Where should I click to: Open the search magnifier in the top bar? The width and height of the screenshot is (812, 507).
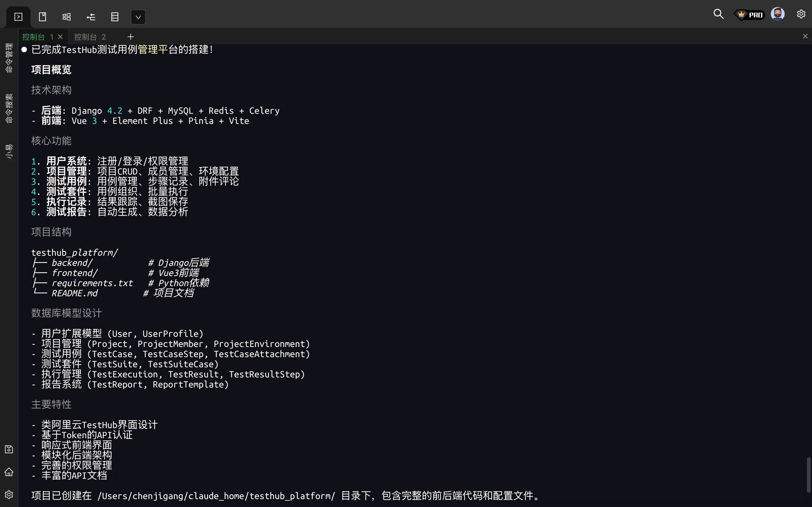coord(718,14)
